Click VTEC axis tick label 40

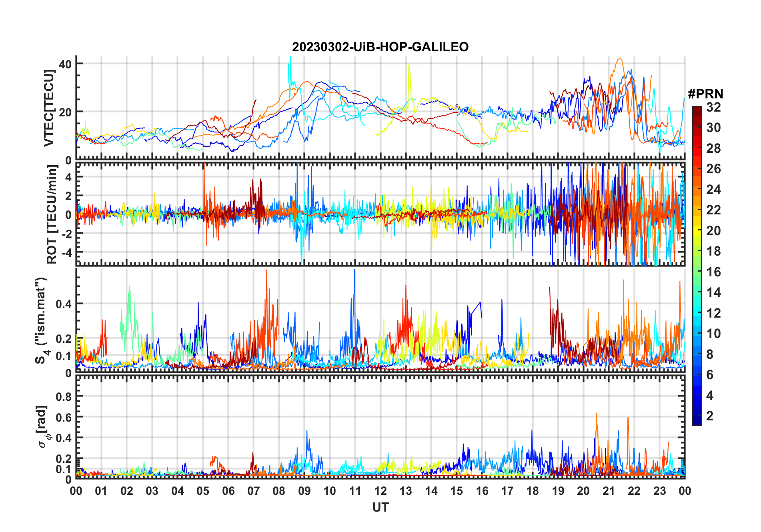click(x=65, y=64)
